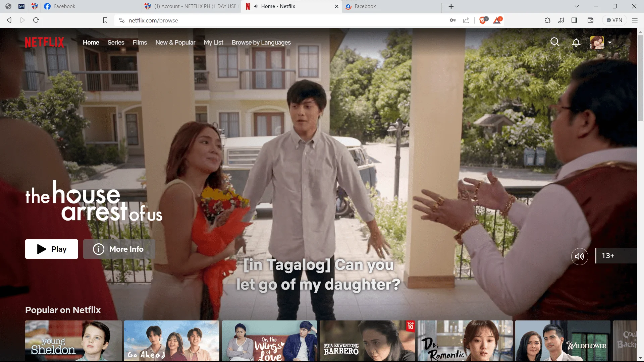The height and width of the screenshot is (362, 644).
Task: Select Young Sheldon thumbnail
Action: pyautogui.click(x=73, y=341)
